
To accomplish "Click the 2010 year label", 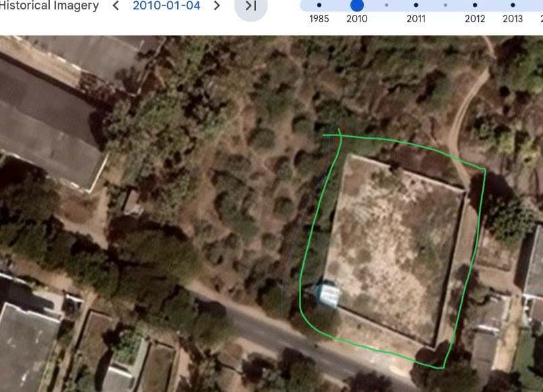I will pyautogui.click(x=357, y=19).
